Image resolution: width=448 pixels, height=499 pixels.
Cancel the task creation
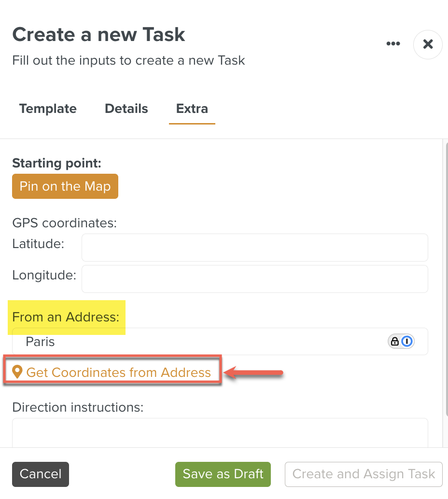tap(41, 474)
